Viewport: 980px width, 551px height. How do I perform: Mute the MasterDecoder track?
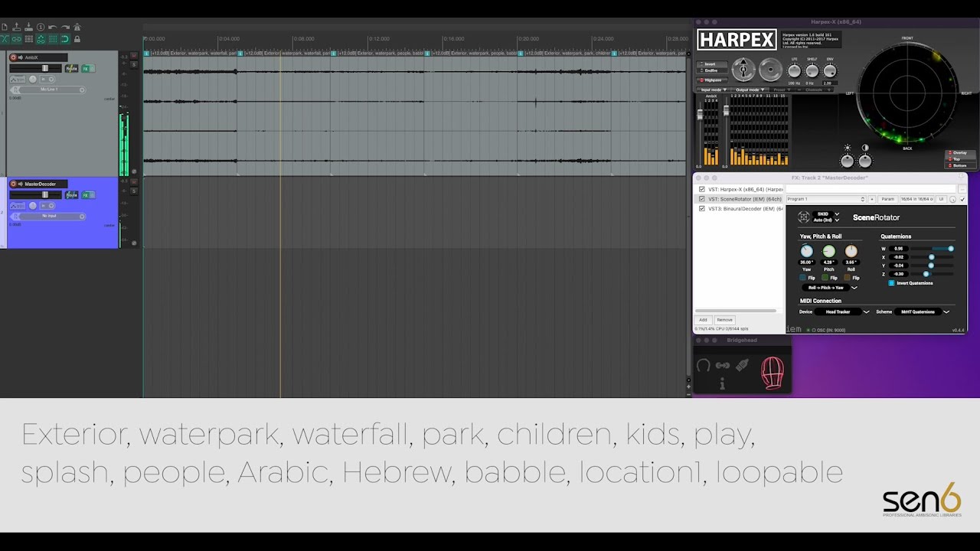[x=134, y=182]
